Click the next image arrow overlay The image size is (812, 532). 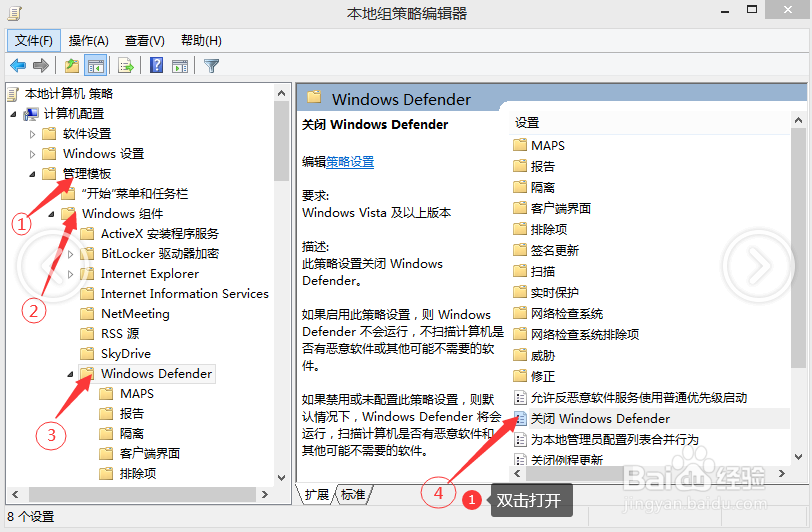tap(759, 266)
